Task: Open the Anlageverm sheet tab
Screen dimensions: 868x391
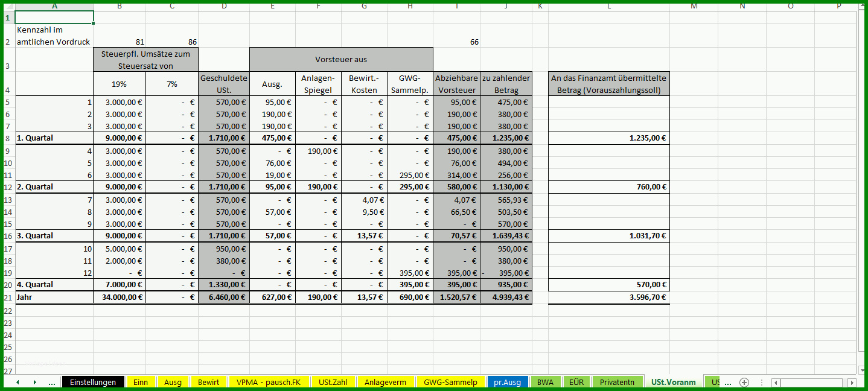Action: 385,382
